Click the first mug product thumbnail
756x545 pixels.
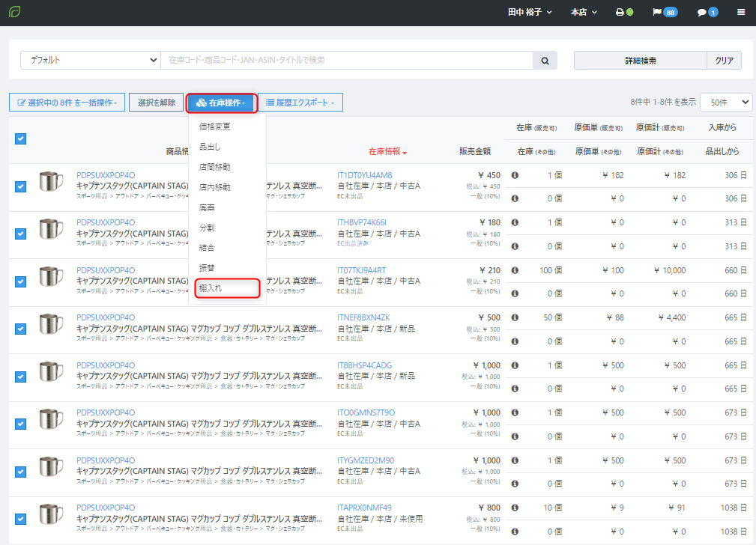pos(52,182)
